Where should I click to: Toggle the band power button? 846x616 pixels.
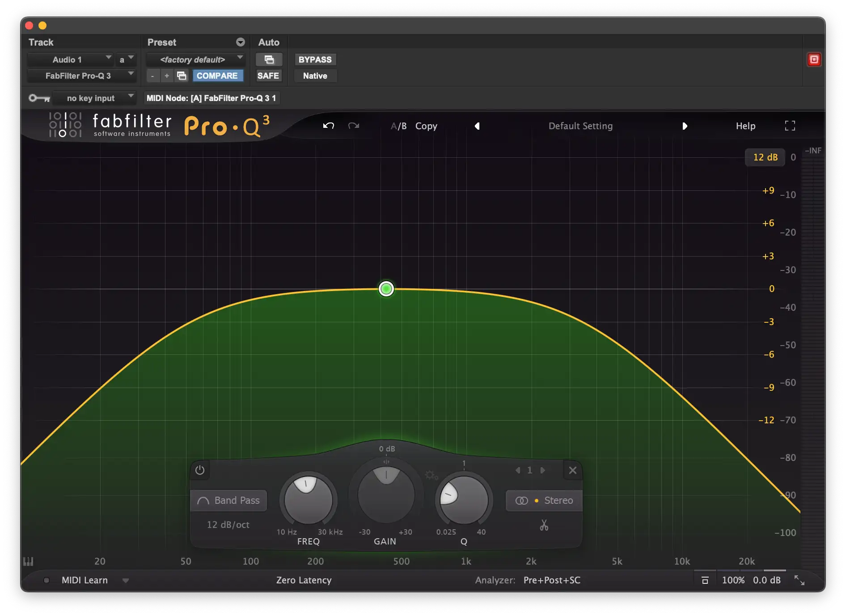click(x=200, y=470)
